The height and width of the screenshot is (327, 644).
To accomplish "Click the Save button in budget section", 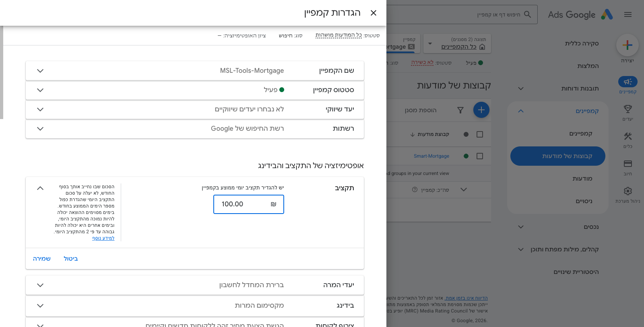I will [x=42, y=259].
